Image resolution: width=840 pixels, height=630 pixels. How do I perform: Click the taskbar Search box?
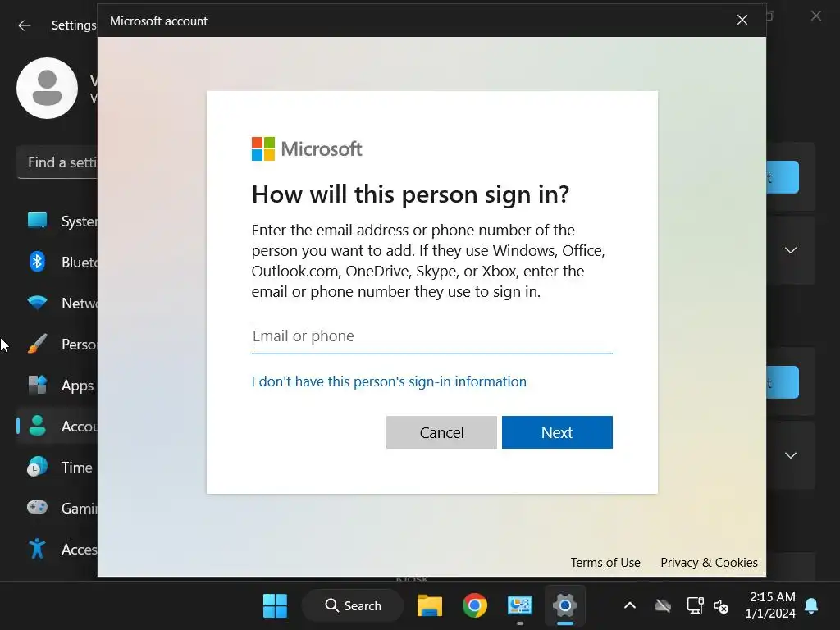pos(353,606)
